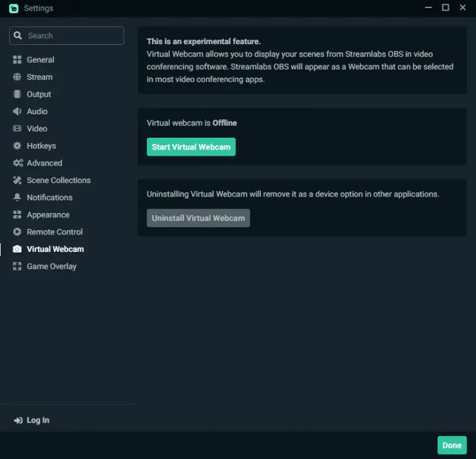Click the magnifier icon in the Search box
Viewport: 476px width, 459px height.
click(18, 35)
